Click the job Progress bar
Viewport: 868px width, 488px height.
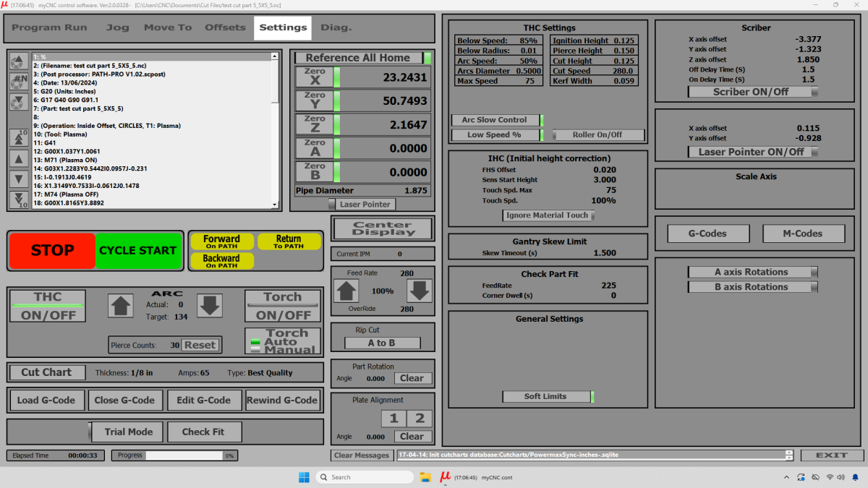coord(184,455)
